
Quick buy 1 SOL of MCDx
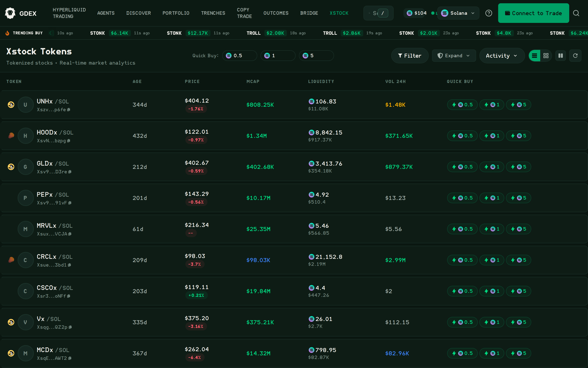tap(492, 353)
